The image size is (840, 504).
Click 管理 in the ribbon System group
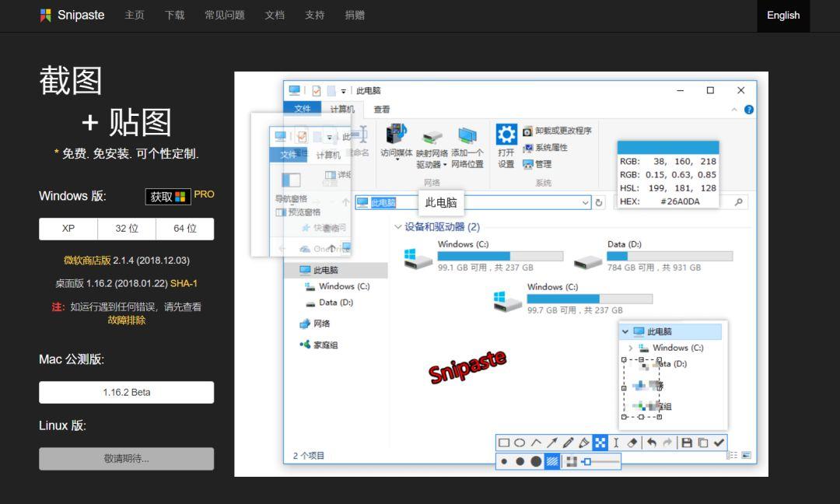point(537,164)
